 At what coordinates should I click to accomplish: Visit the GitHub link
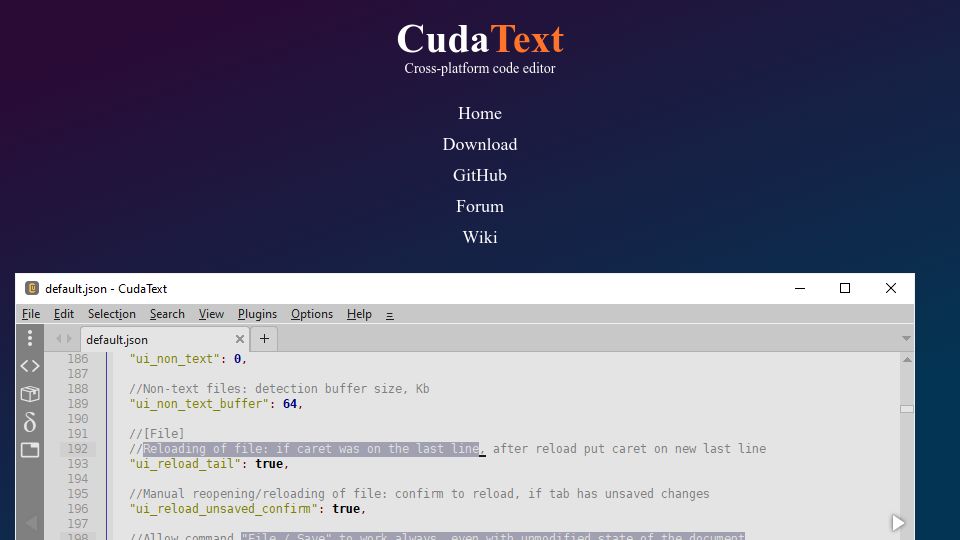click(480, 176)
